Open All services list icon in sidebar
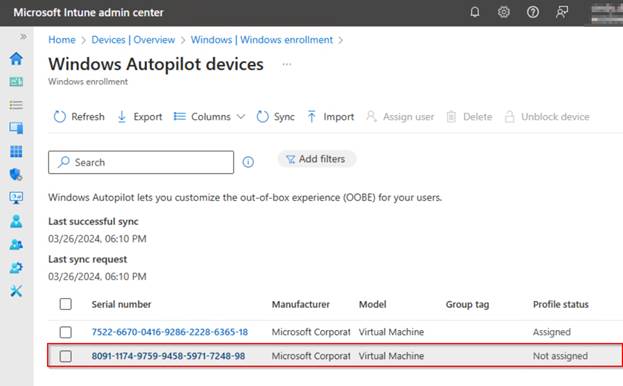This screenshot has width=623, height=386. click(x=16, y=105)
